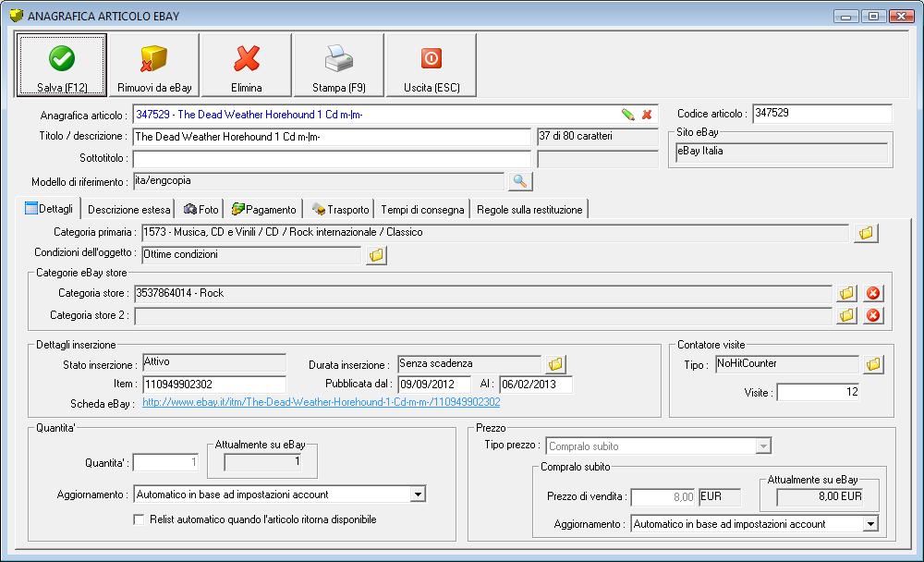Switch to Dettagli tab
This screenshot has width=924, height=562.
pyautogui.click(x=49, y=209)
